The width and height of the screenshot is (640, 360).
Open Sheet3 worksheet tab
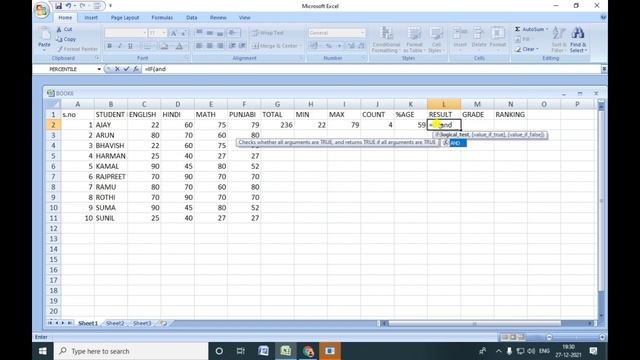[142, 323]
